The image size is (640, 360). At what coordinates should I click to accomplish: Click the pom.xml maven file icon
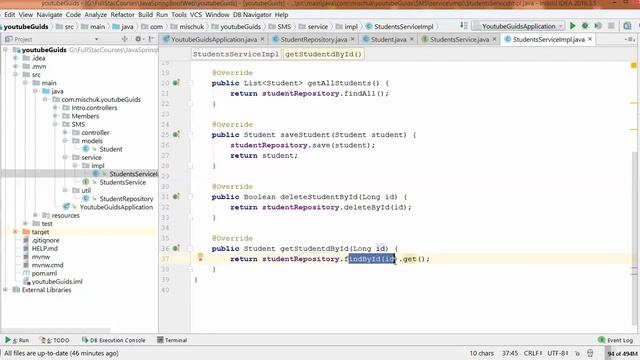point(26,273)
